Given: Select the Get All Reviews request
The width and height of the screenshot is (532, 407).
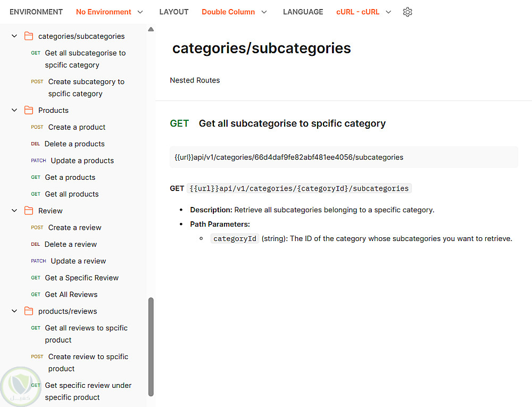Looking at the screenshot, I should point(71,294).
